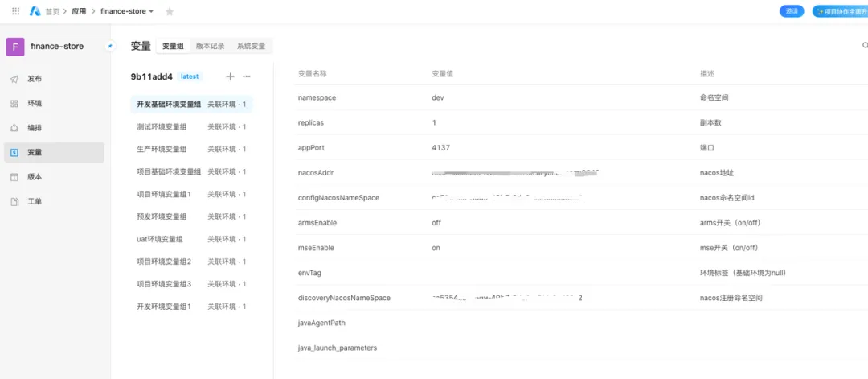Click the discoveryNacosNameSpace variable name
Screen dimensions: 868x379
click(344, 298)
